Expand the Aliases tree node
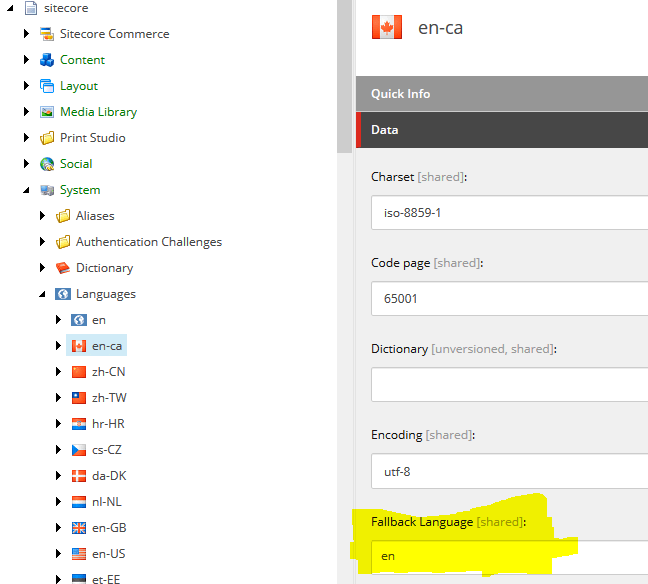The image size is (648, 584). 42,216
